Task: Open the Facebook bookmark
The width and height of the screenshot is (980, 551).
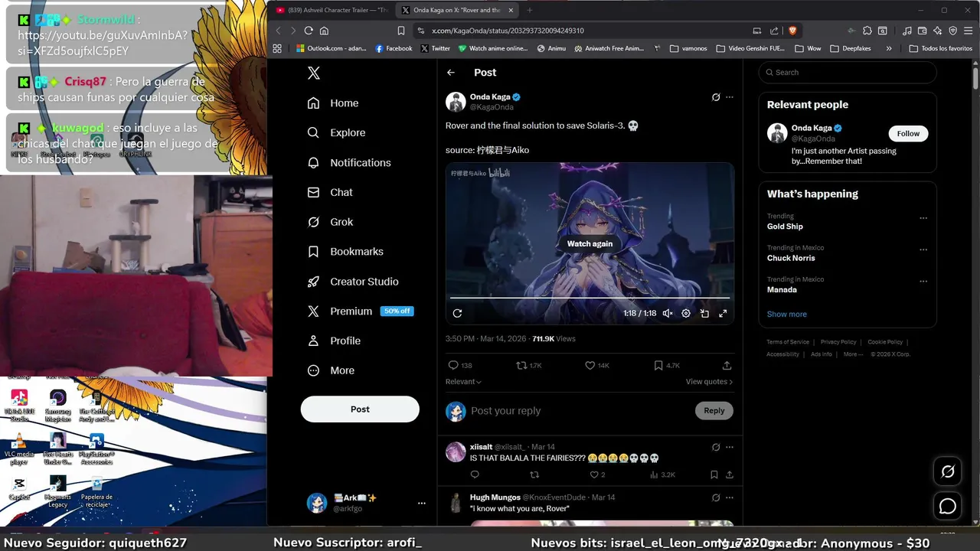Action: coord(394,48)
